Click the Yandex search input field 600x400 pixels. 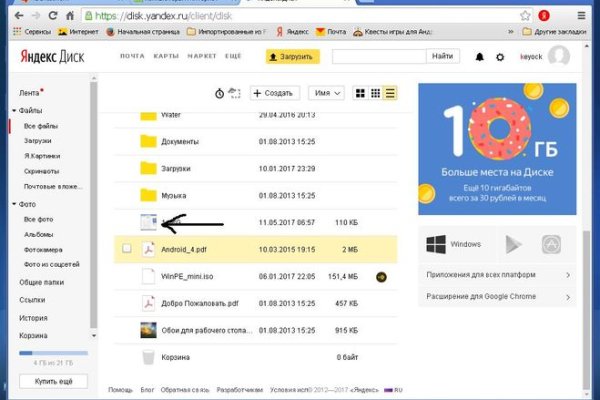(377, 58)
